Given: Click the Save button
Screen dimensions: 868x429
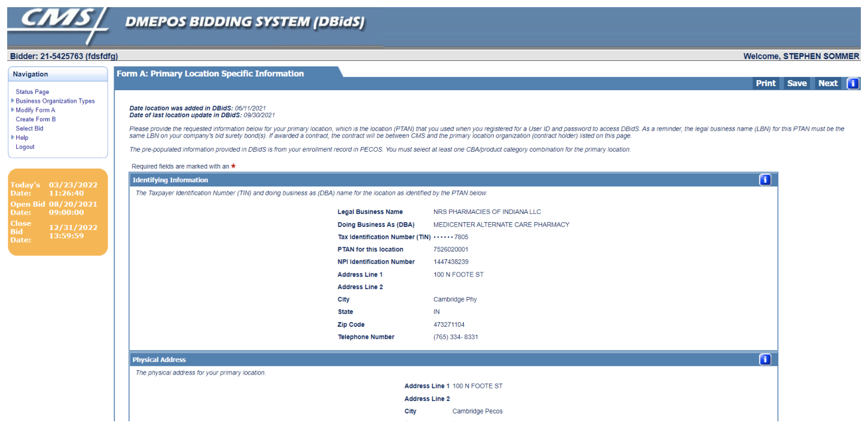Looking at the screenshot, I should click(797, 84).
